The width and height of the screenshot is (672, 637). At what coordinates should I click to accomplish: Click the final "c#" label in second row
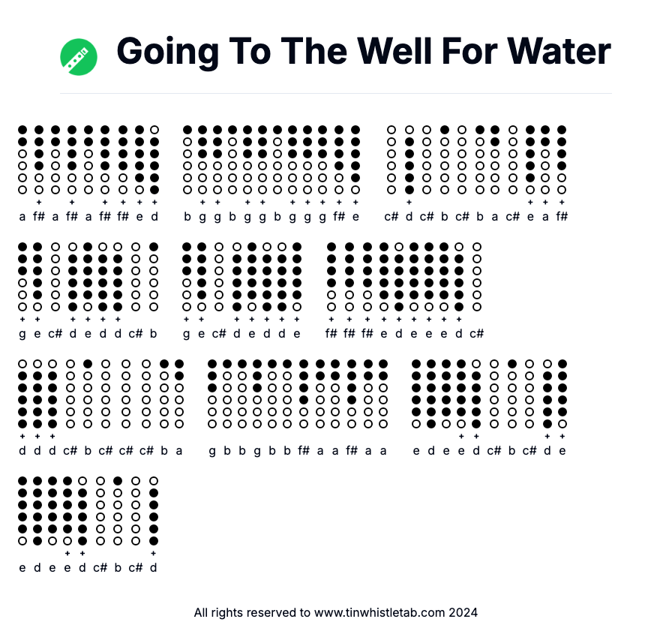476,334
